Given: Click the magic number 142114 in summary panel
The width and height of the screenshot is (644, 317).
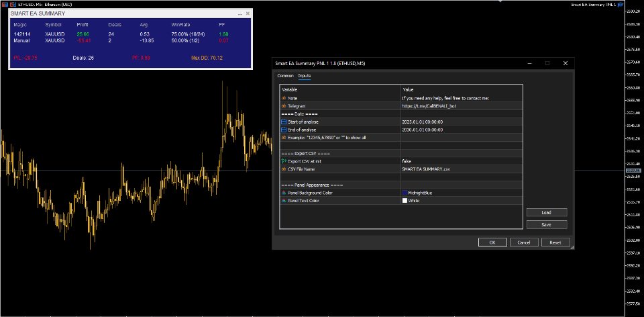Looking at the screenshot, I should point(21,34).
